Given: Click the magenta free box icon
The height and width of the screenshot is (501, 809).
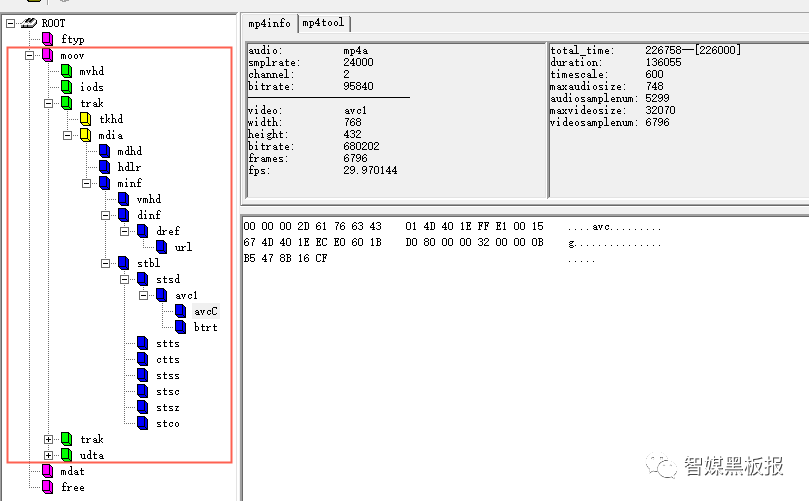Looking at the screenshot, I should pos(47,487).
